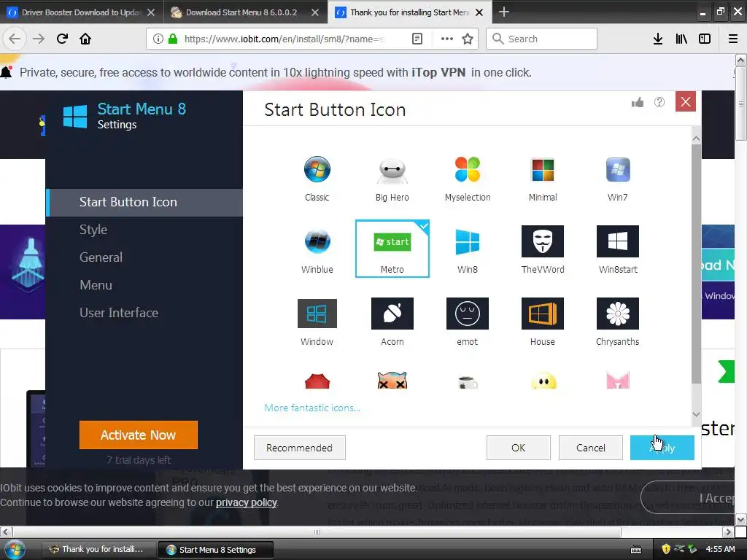
Task: Select the Classic start button icon
Action: tap(317, 179)
